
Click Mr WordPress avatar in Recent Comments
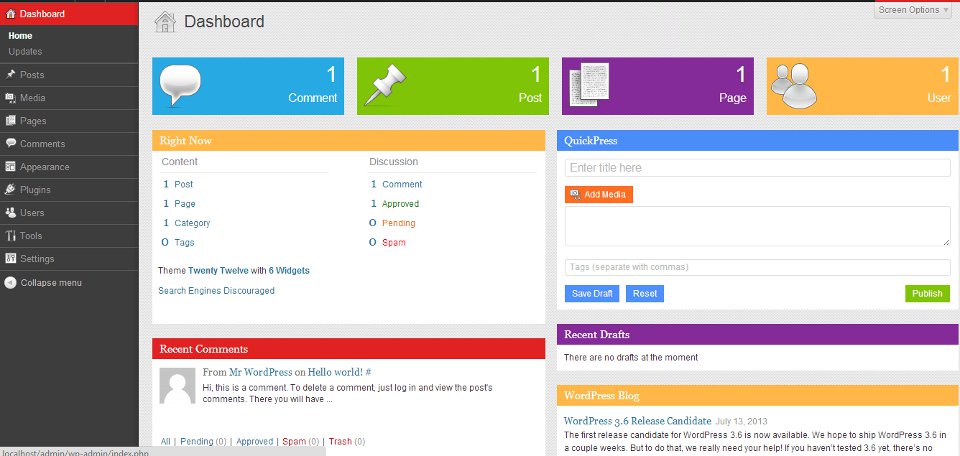click(178, 386)
